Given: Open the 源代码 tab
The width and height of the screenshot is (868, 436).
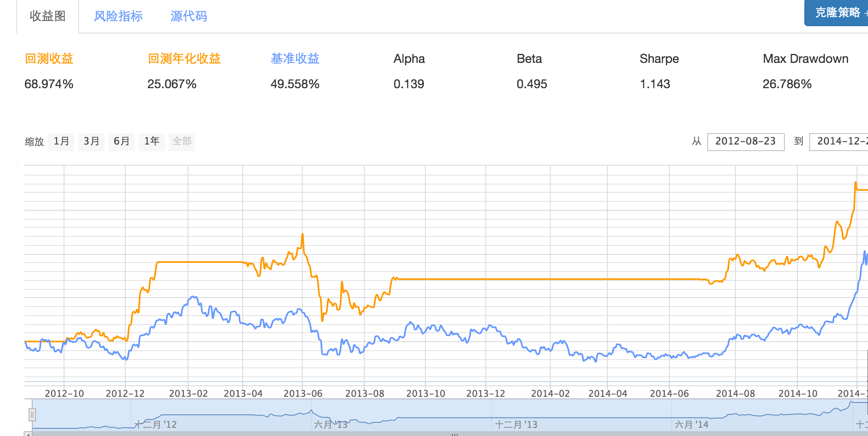Looking at the screenshot, I should [188, 16].
